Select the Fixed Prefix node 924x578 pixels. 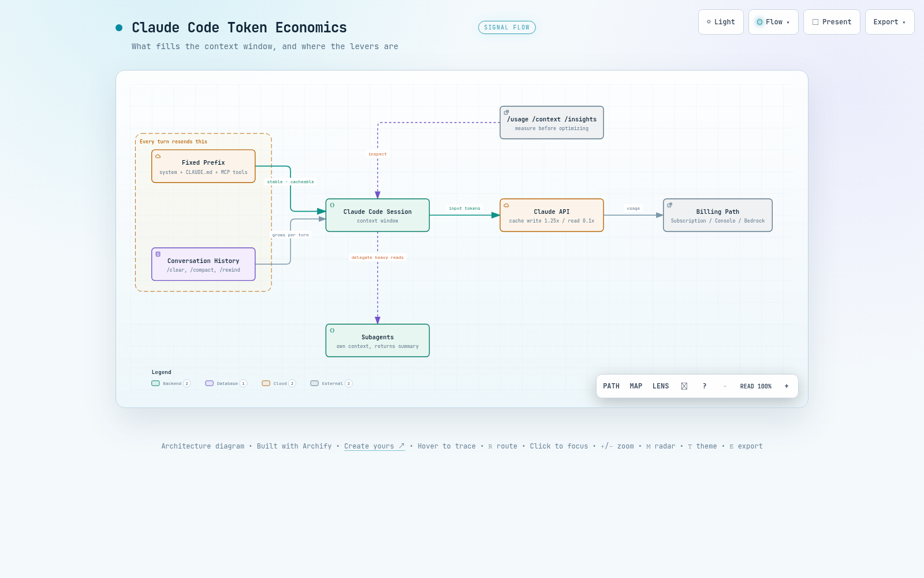(x=203, y=166)
